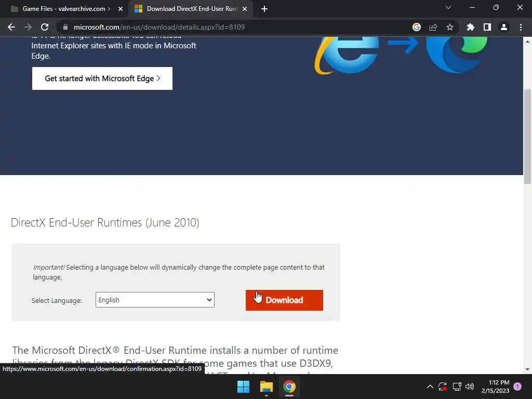Select the Download DirectX End-User Runtime tab
This screenshot has height=399, width=532.
(x=191, y=9)
